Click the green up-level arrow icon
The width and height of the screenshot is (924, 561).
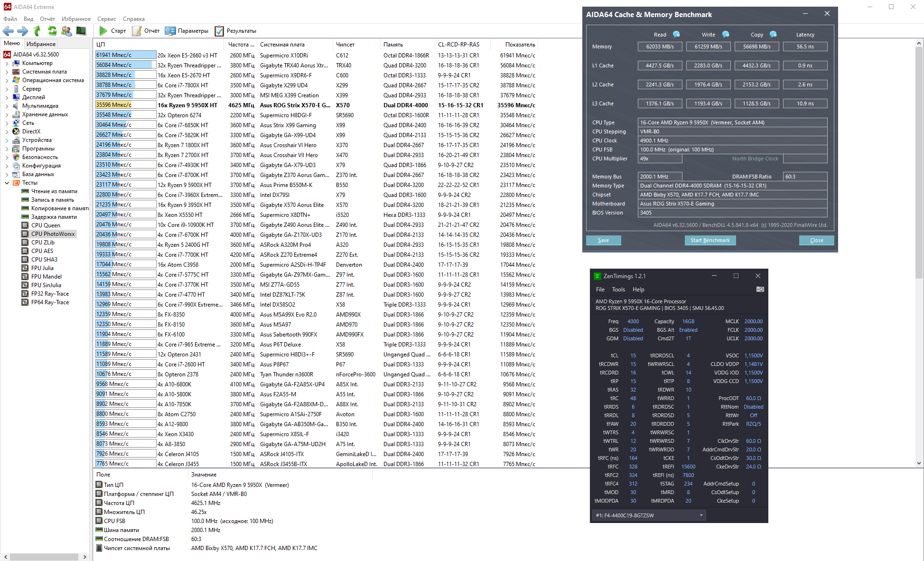[x=37, y=31]
